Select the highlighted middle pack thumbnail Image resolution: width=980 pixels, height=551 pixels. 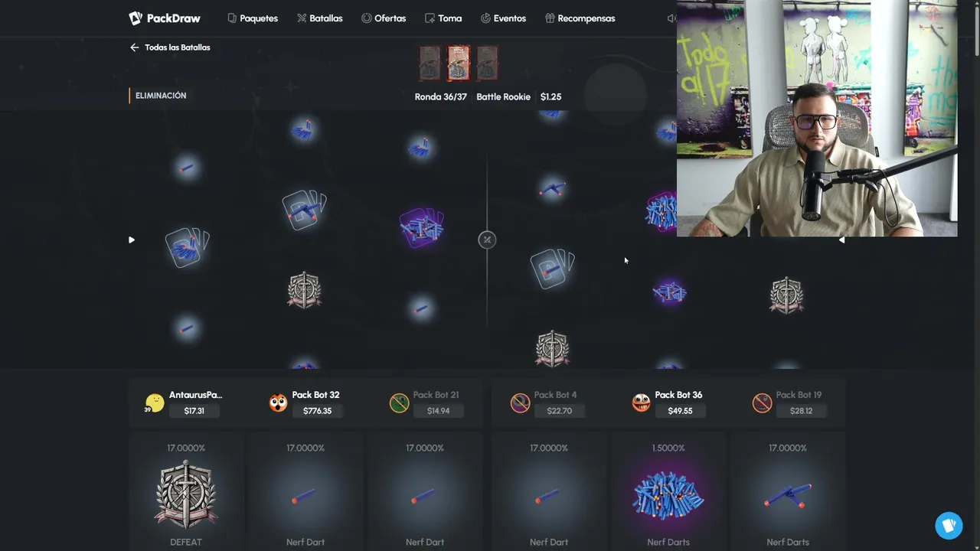pyautogui.click(x=459, y=63)
